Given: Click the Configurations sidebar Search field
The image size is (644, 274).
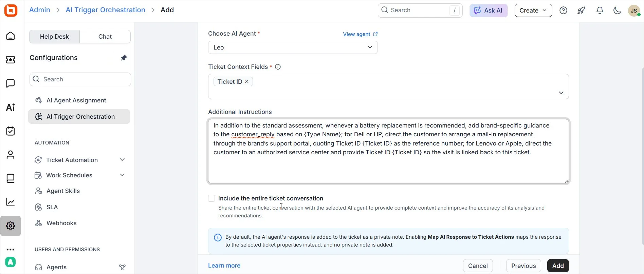Looking at the screenshot, I should coord(80,79).
